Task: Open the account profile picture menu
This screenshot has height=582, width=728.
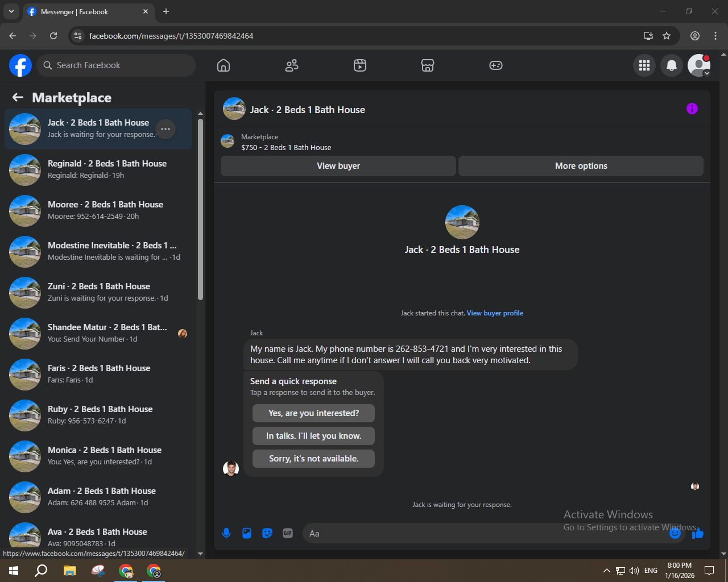Action: point(699,65)
